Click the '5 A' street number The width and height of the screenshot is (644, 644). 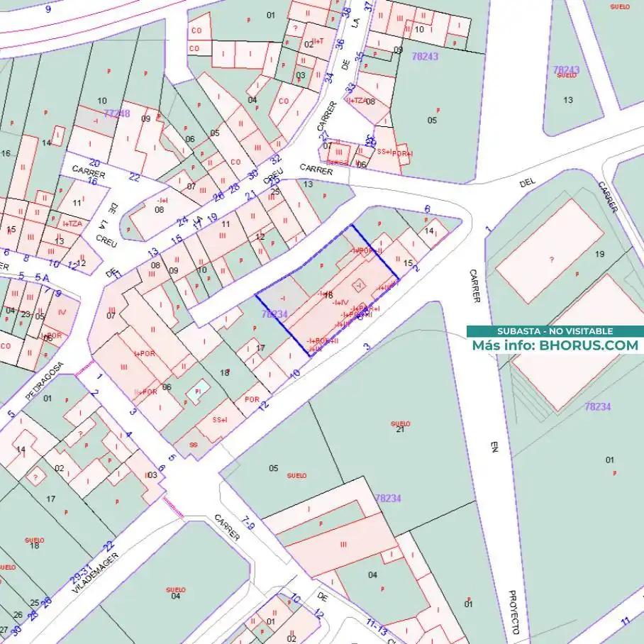coord(41,277)
